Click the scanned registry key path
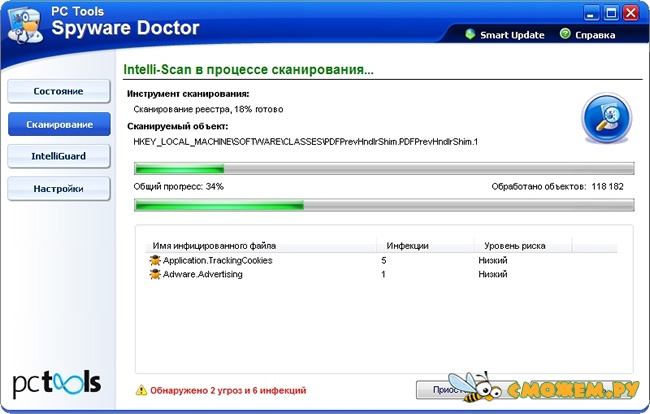Image resolution: width=650 pixels, height=414 pixels. click(306, 142)
